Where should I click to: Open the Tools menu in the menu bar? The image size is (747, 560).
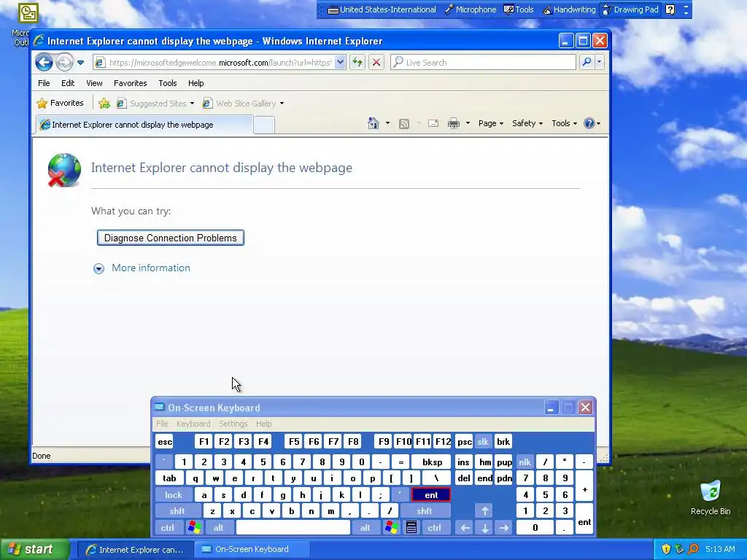(x=168, y=83)
